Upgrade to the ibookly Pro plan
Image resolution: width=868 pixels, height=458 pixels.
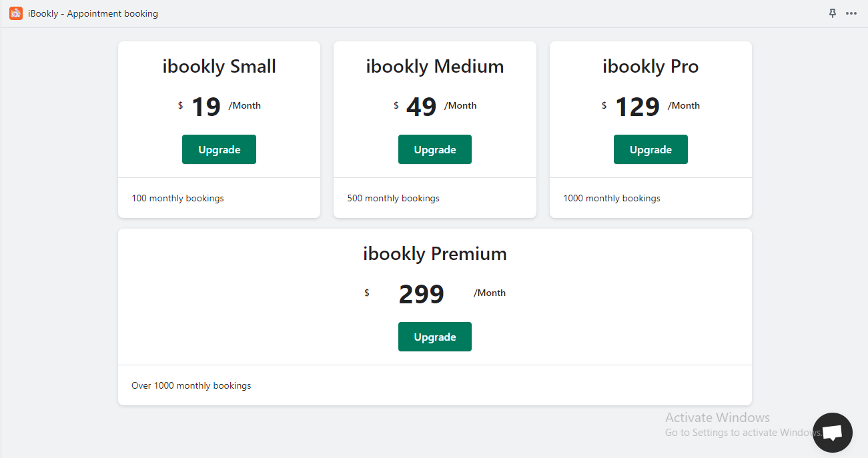[x=650, y=149]
